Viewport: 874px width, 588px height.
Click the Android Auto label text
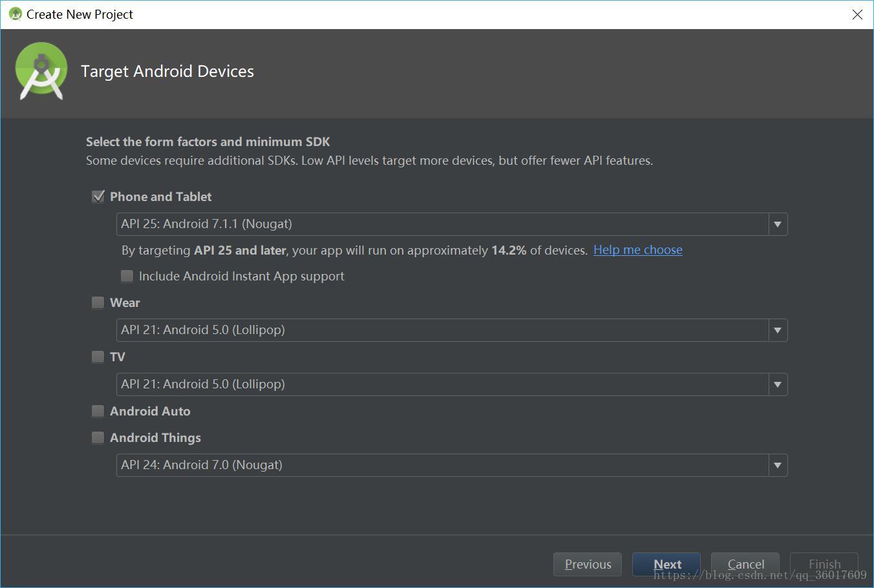tap(150, 411)
